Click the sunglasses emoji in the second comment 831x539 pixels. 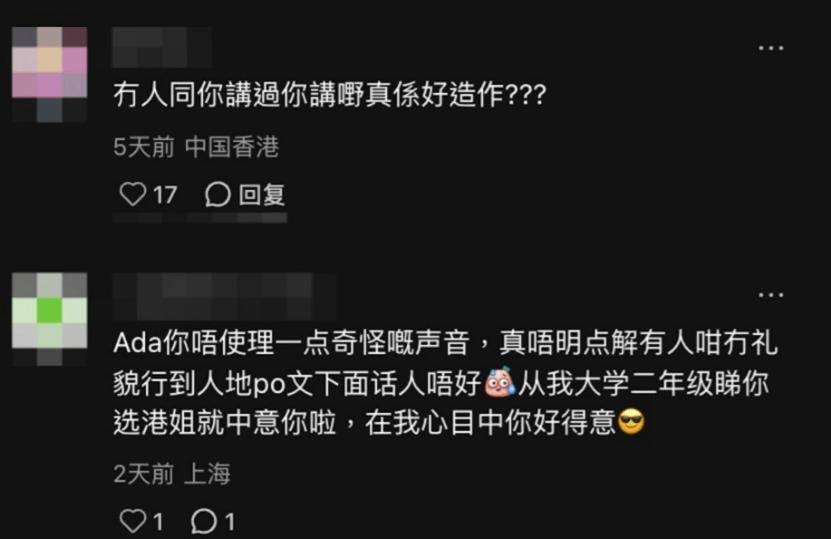coord(631,422)
